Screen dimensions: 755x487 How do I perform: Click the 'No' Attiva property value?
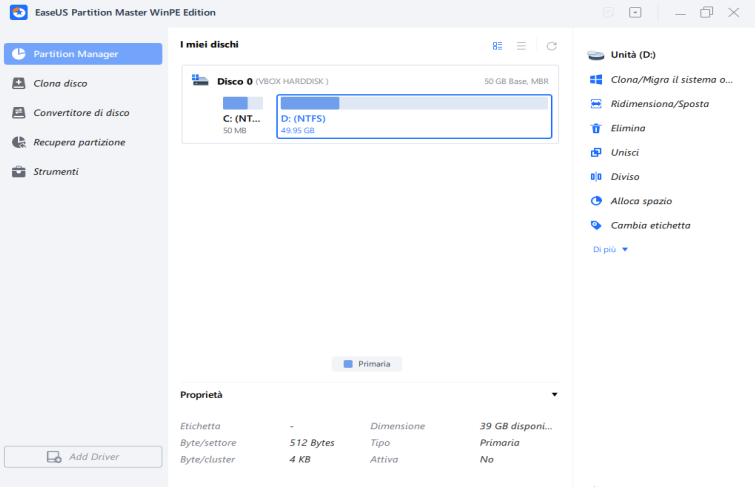point(486,460)
